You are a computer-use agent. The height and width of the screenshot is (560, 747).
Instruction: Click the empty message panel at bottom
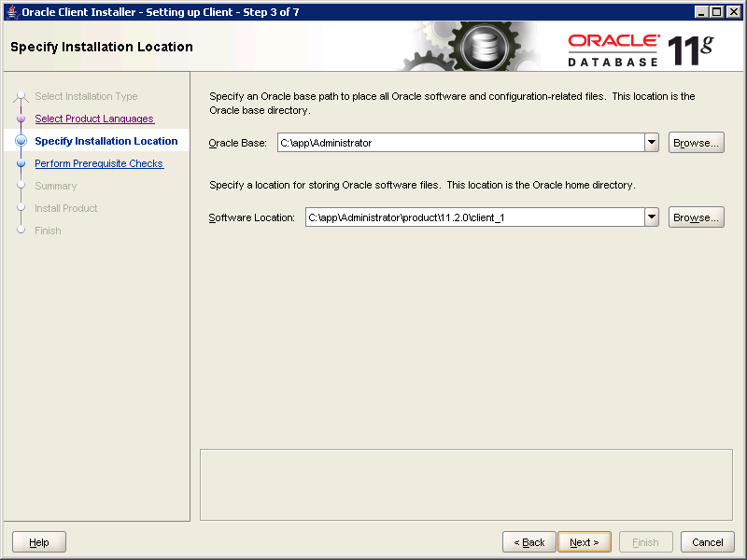point(466,484)
